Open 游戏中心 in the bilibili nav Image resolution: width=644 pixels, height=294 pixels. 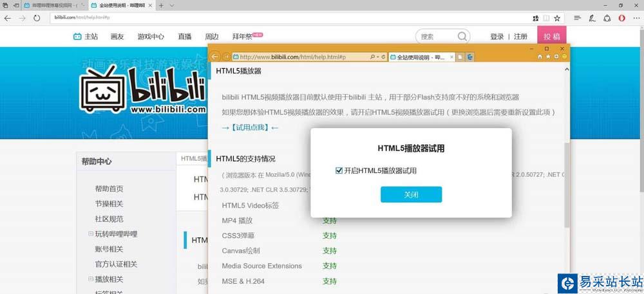(x=151, y=37)
